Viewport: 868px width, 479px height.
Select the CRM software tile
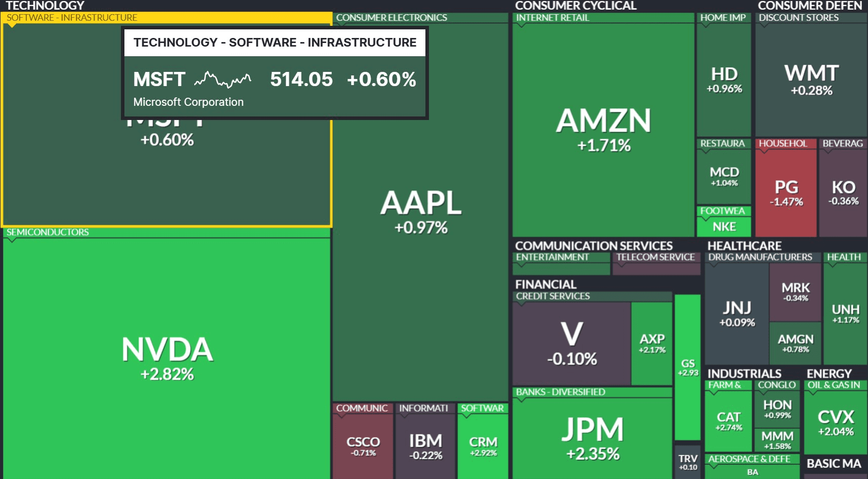[x=483, y=446]
